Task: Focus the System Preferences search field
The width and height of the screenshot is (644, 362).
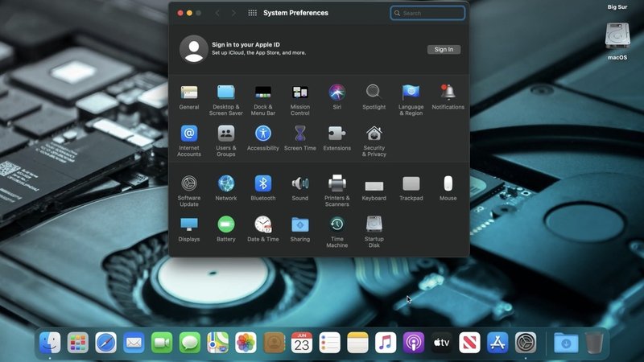Action: [x=427, y=13]
